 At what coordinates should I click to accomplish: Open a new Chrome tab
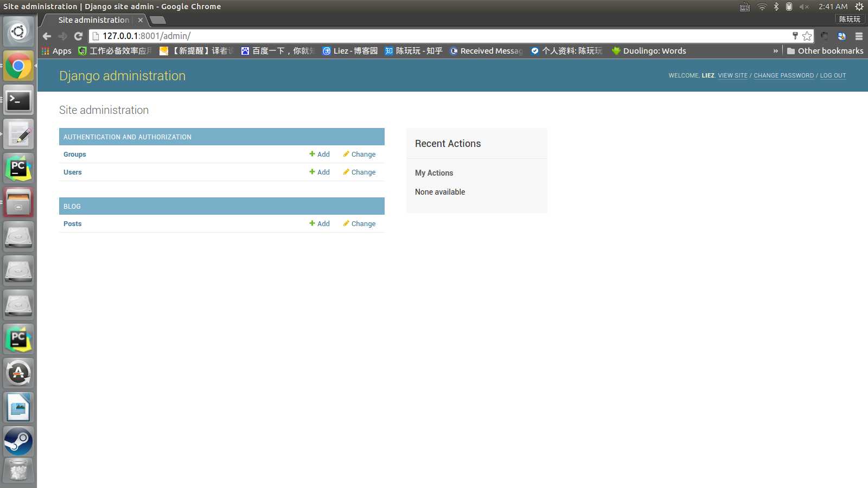(x=158, y=20)
